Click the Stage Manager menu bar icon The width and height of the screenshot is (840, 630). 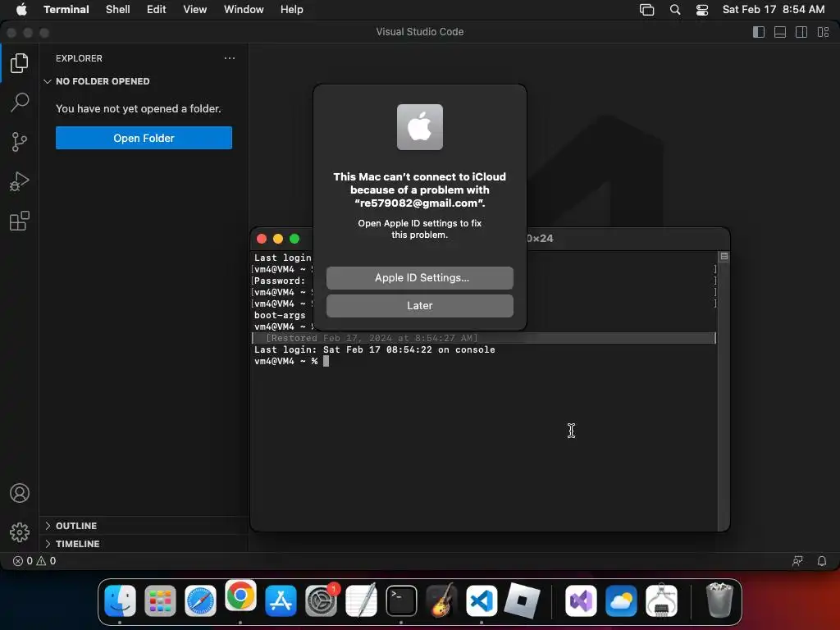(646, 9)
